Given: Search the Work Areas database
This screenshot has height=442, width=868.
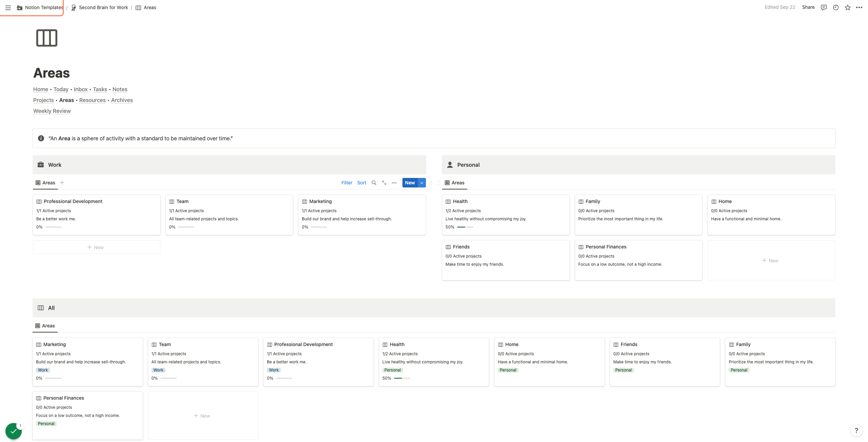Looking at the screenshot, I should point(374,183).
